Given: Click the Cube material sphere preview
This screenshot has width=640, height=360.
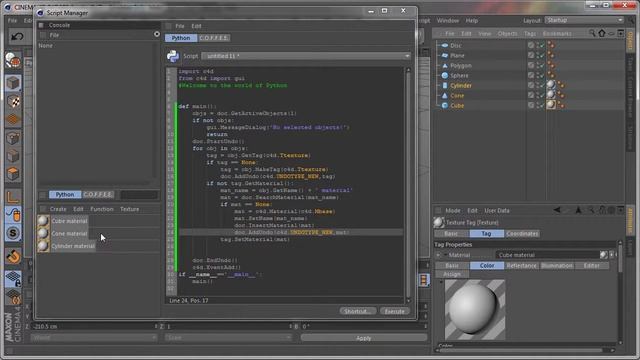Looking at the screenshot, I should click(x=43, y=221).
